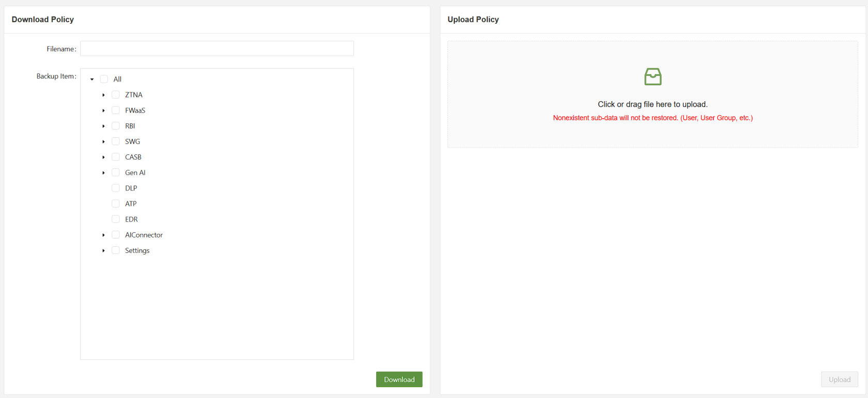Click the drag file upload area text
Screen dimensions: 868x398
(x=653, y=104)
